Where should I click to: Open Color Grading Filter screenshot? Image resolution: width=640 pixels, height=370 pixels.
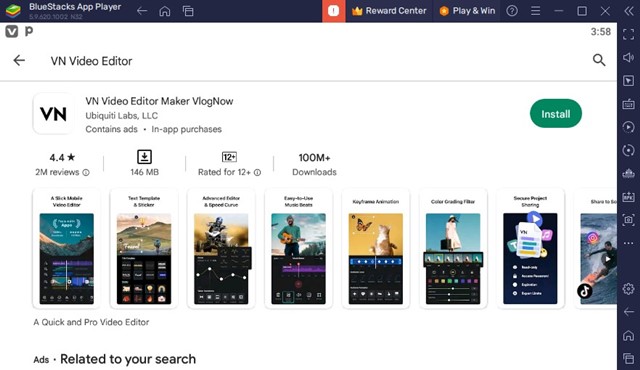(453, 248)
